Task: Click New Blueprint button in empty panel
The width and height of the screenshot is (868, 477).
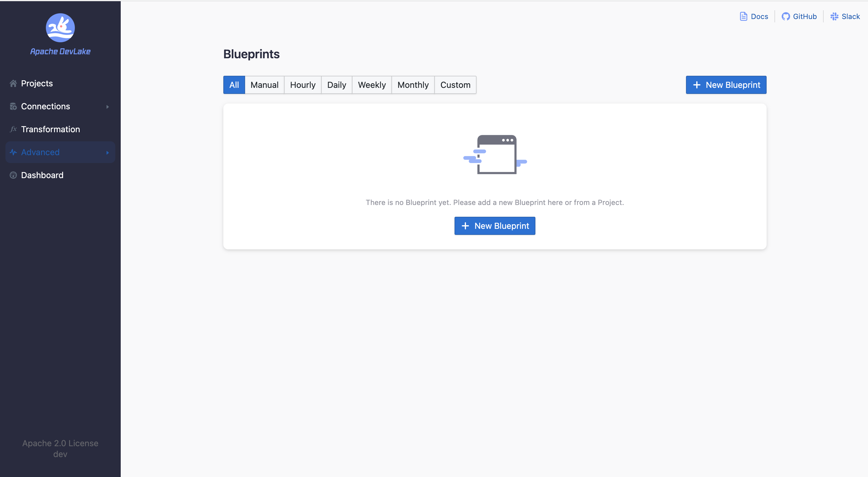Action: pyautogui.click(x=494, y=226)
